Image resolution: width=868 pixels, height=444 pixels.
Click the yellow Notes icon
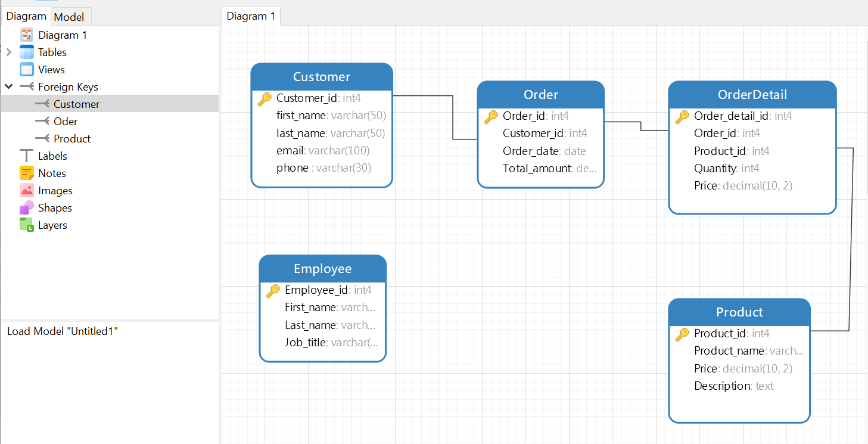coord(27,173)
